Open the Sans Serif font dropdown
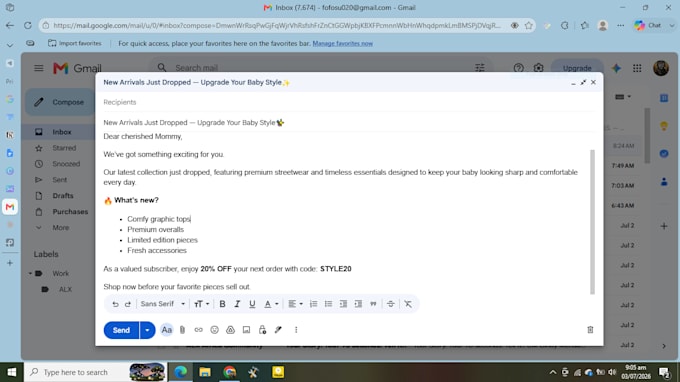Viewport: 680px width, 382px height. click(x=163, y=304)
